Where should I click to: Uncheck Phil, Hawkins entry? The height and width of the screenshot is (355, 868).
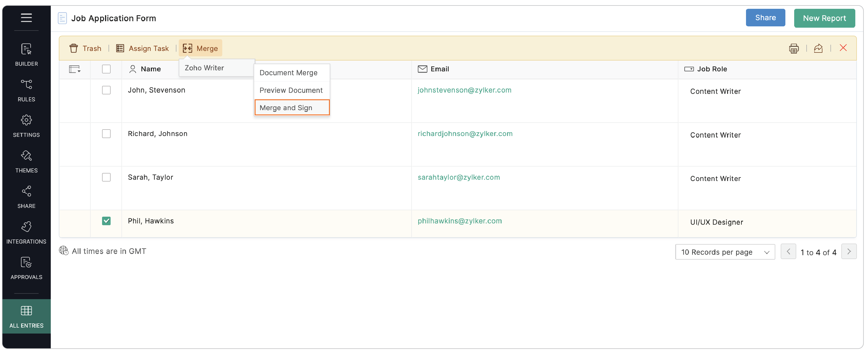106,221
